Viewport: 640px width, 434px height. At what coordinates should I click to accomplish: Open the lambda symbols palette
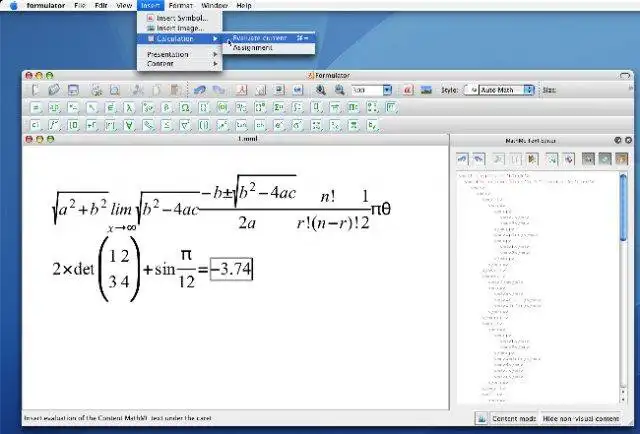pos(129,108)
